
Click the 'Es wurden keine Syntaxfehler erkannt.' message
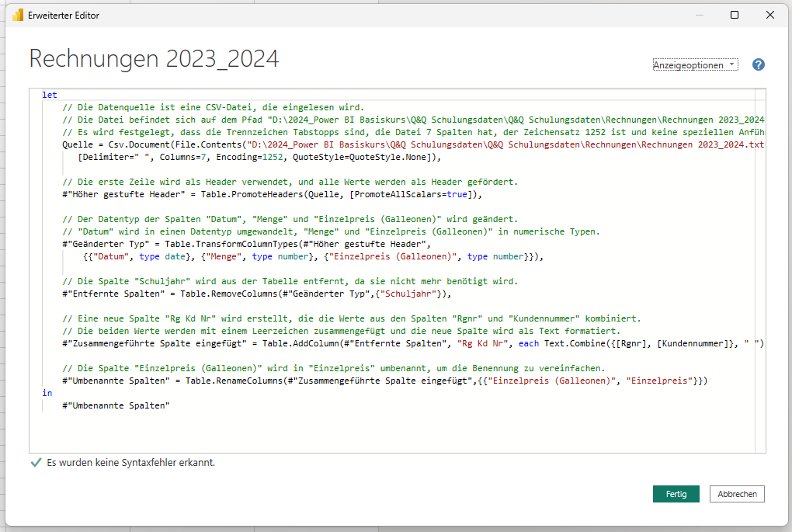130,462
